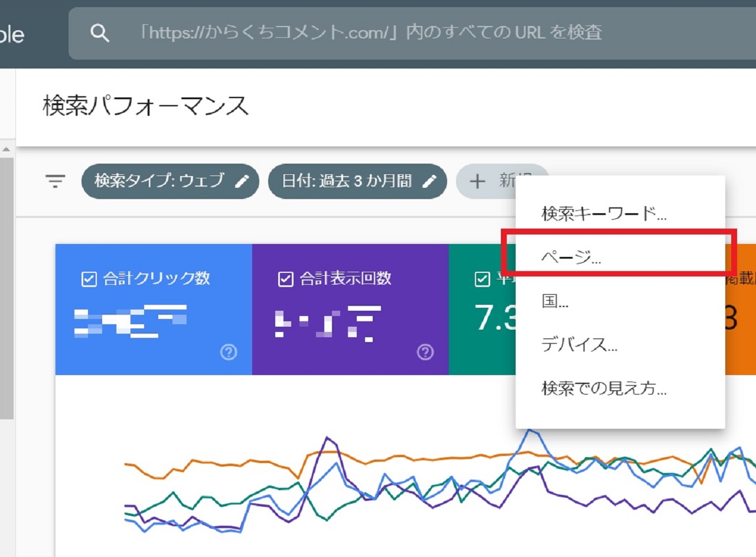Choose デバイス... from the dropdown list
Image resolution: width=756 pixels, height=557 pixels.
click(579, 345)
